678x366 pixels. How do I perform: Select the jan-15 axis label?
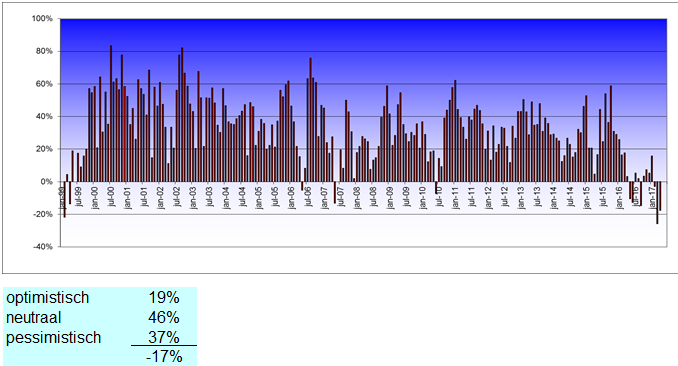586,198
